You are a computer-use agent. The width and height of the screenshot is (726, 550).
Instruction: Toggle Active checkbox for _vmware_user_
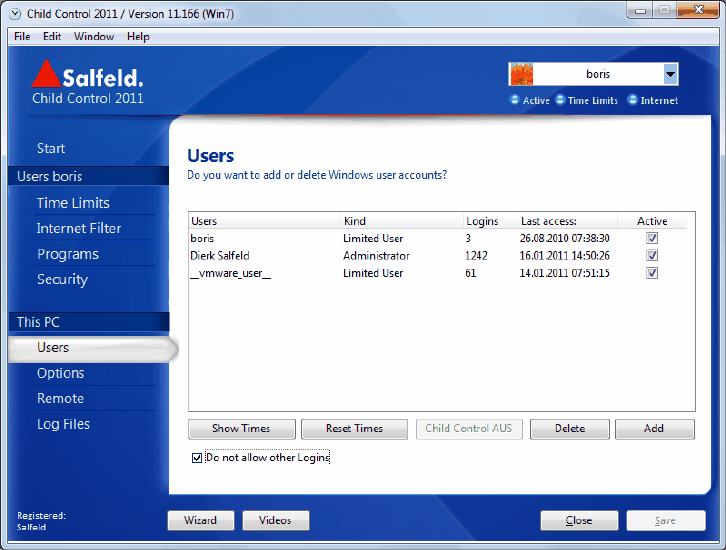tap(652, 273)
